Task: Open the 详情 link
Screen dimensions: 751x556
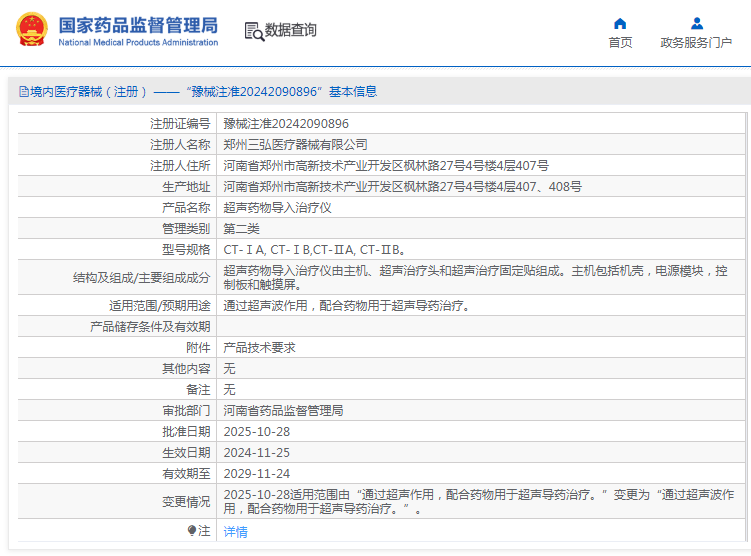Action: 236,532
